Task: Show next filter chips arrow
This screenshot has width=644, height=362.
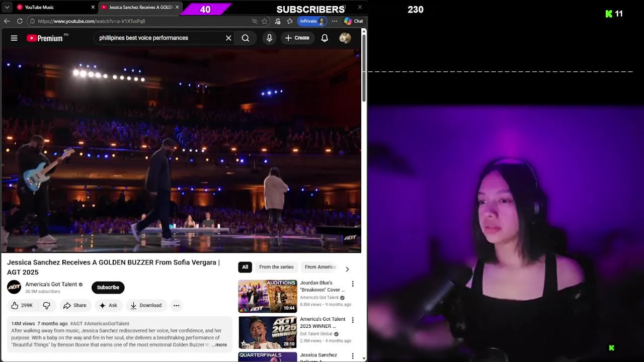Action: point(347,269)
